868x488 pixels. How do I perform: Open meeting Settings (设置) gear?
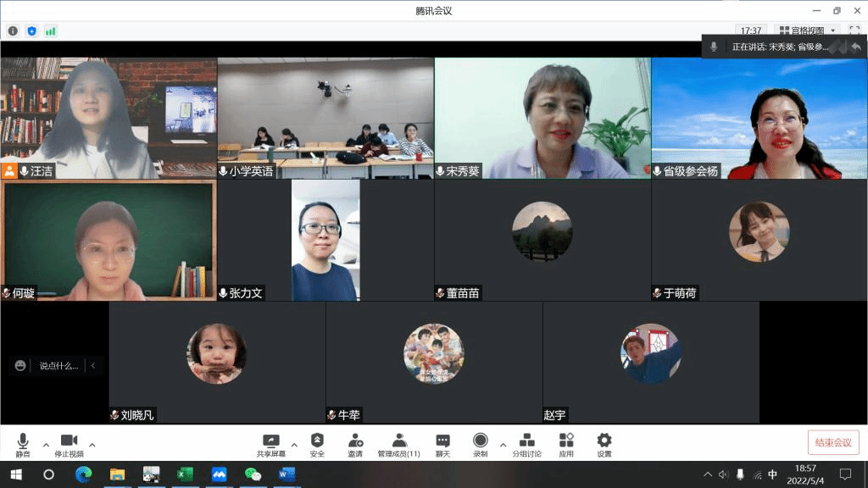(x=604, y=441)
